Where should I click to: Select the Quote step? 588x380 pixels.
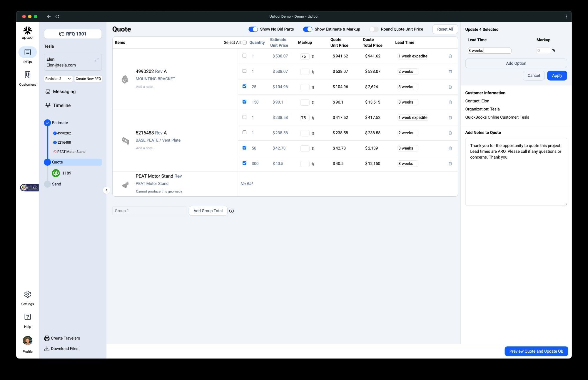[73, 162]
